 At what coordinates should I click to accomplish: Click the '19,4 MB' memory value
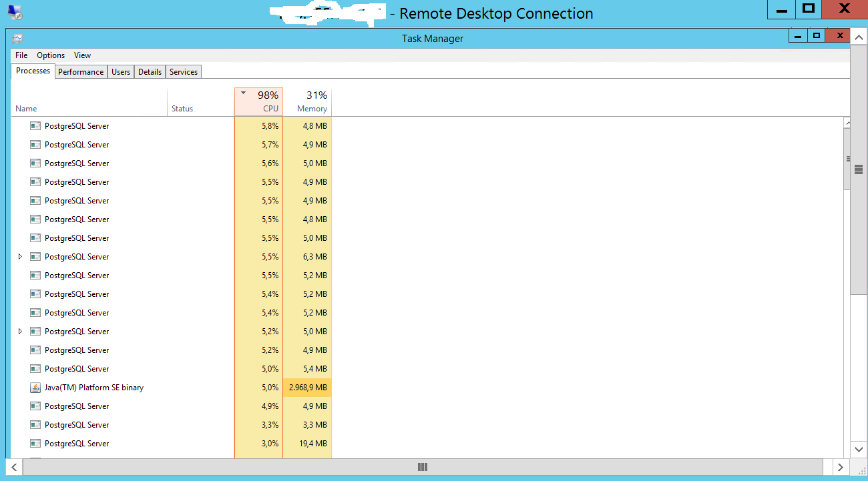[x=313, y=444]
